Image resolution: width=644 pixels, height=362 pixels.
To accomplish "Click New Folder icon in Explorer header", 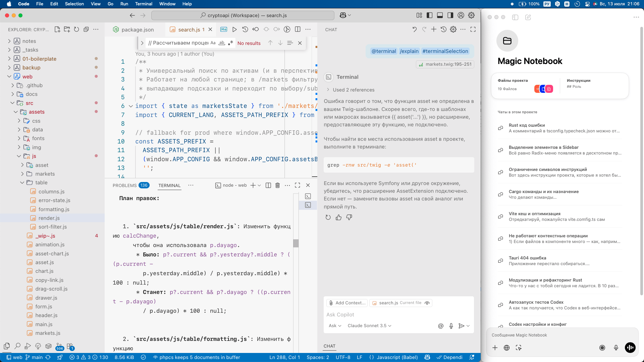I will click(67, 29).
